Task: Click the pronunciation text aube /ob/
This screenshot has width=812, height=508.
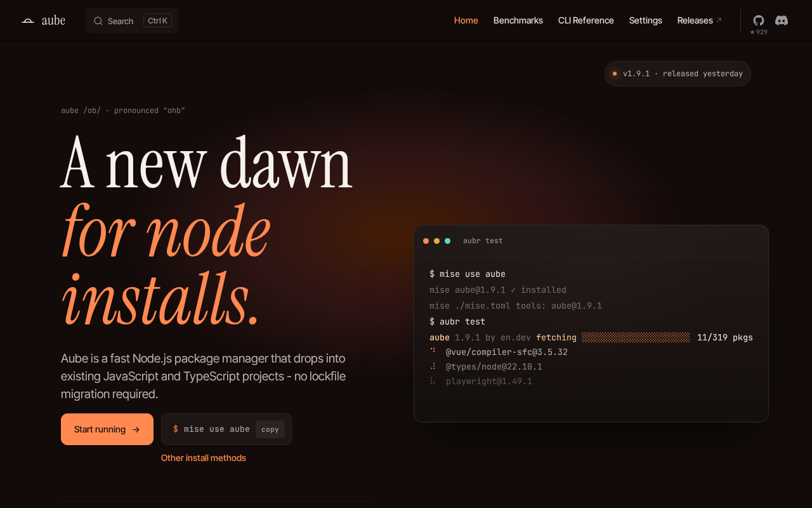Action: pyautogui.click(x=123, y=110)
